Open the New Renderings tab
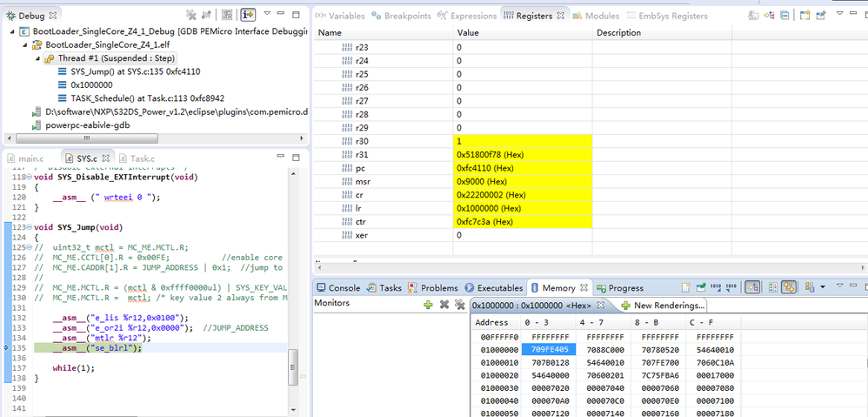Screen dimensions: 868x417 tap(663, 306)
